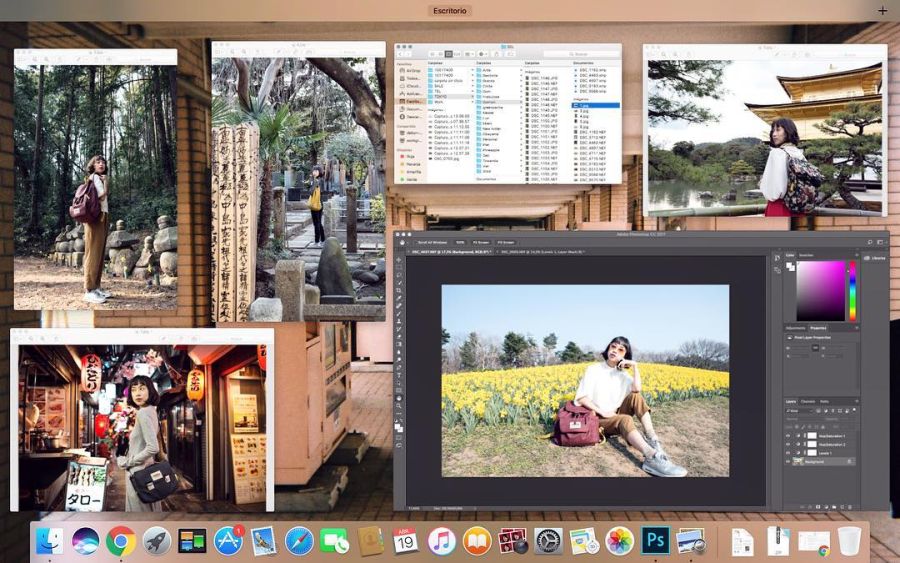900x563 pixels.
Task: Click the foreground/background color swatches in toolbar
Action: click(x=399, y=428)
